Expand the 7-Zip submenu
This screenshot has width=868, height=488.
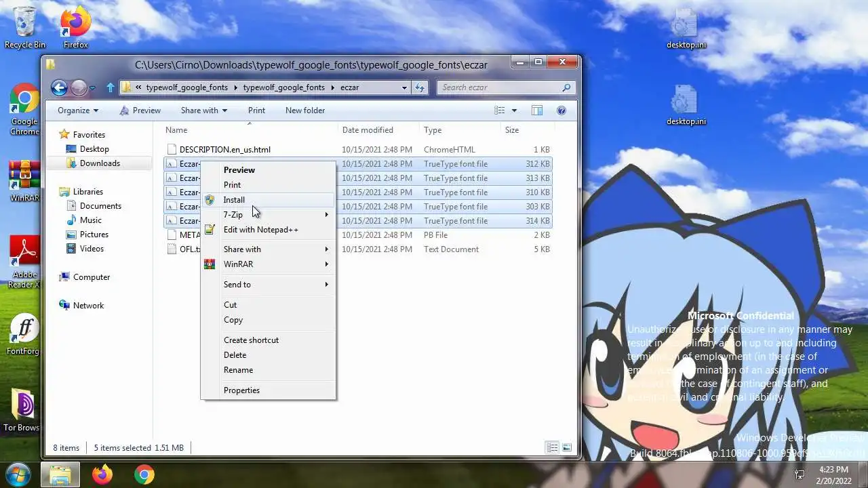tap(268, 215)
